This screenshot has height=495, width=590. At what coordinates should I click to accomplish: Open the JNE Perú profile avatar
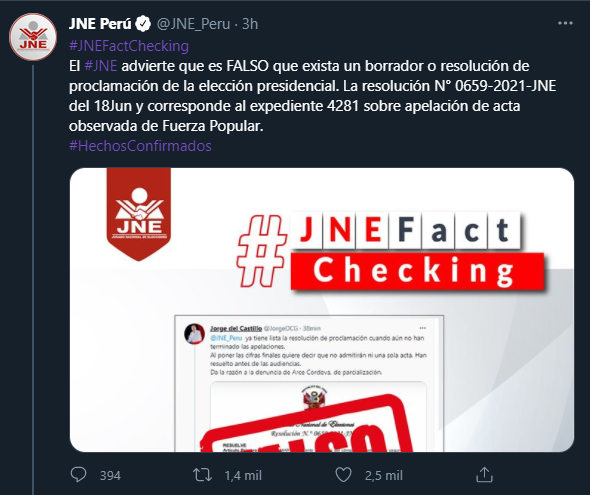(x=33, y=37)
